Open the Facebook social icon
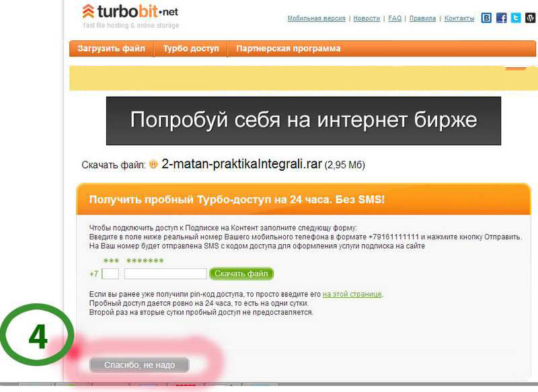 501,18
